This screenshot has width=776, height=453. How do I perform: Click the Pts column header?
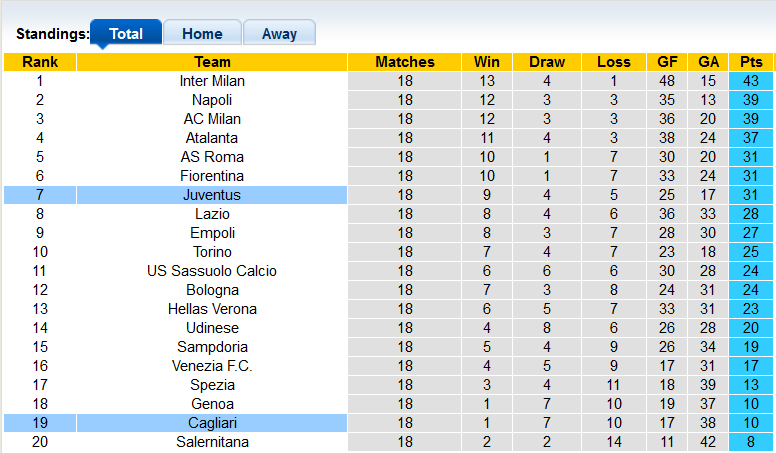[750, 62]
